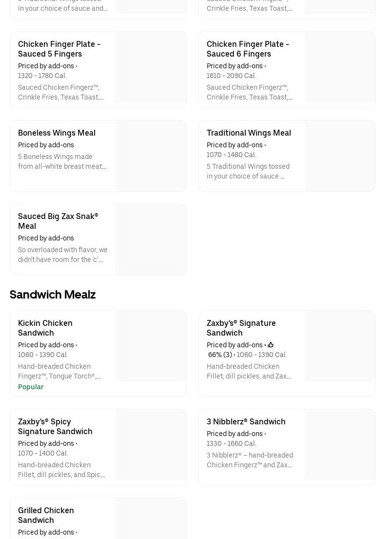Click the Boneless Wings Meal image thumbnail
Viewport: 392px width, 539px height.
pyautogui.click(x=151, y=156)
